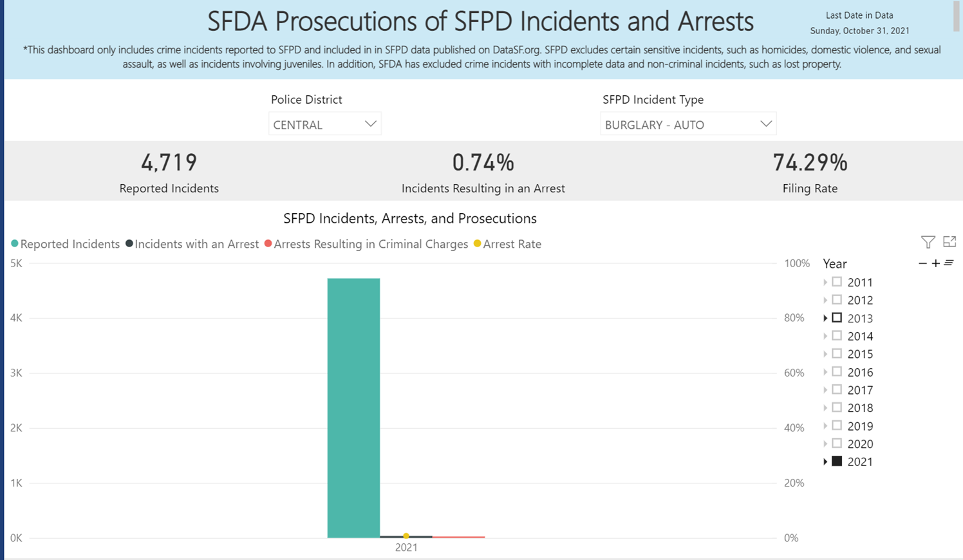Screen dimensions: 963x560
Task: Check the 2016 year checkbox
Action: [837, 371]
